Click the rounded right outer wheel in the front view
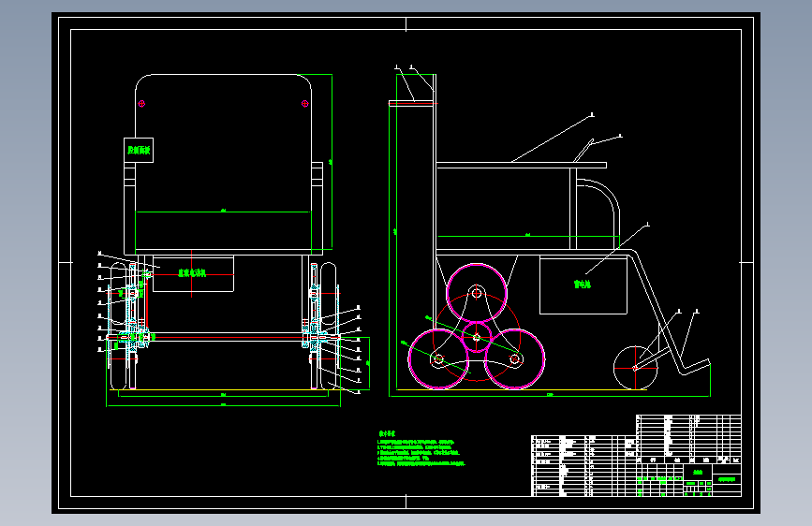 (x=329, y=326)
